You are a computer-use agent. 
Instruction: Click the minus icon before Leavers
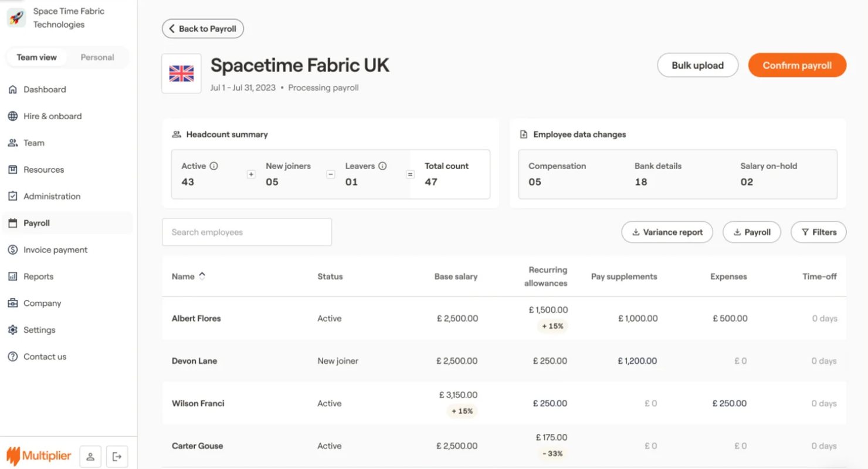coord(331,174)
